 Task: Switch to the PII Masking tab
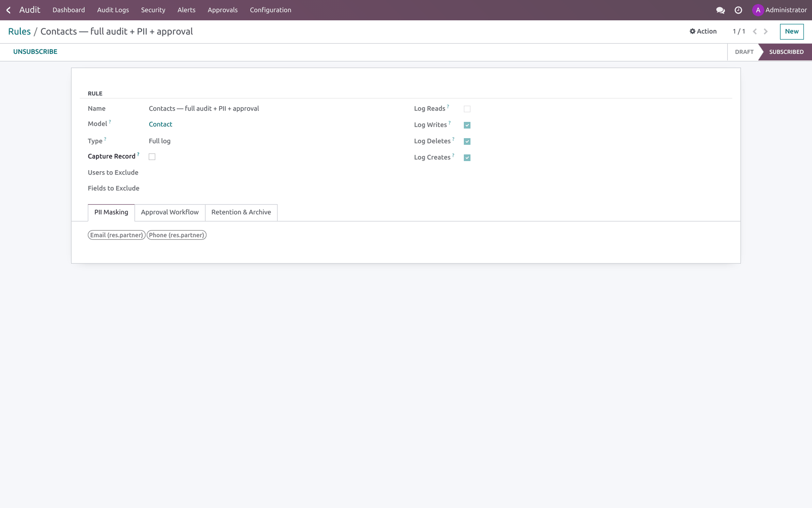[111, 212]
